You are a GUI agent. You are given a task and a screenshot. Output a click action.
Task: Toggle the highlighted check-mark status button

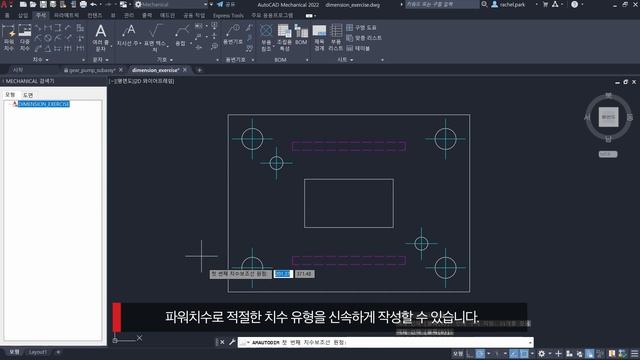(x=514, y=353)
